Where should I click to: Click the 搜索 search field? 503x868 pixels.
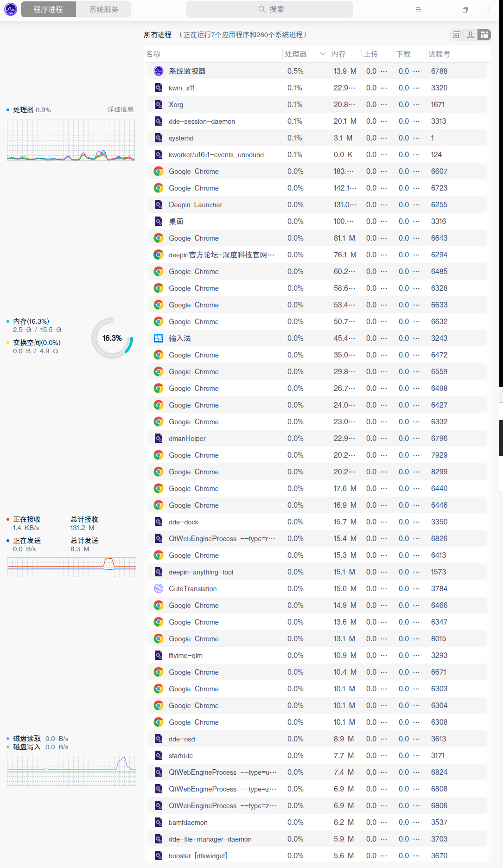point(269,9)
